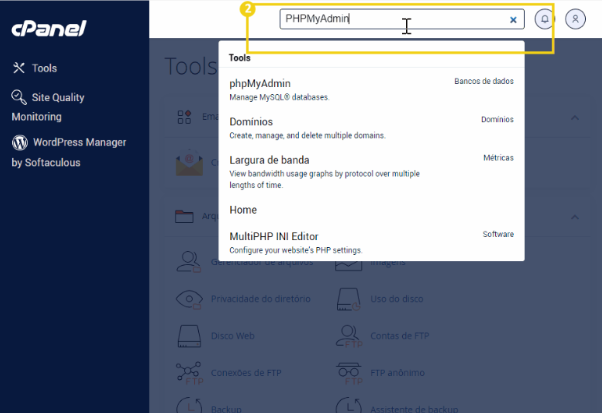Click 'Configure your website's PHP settings.' text
This screenshot has height=413, width=602.
tap(296, 250)
